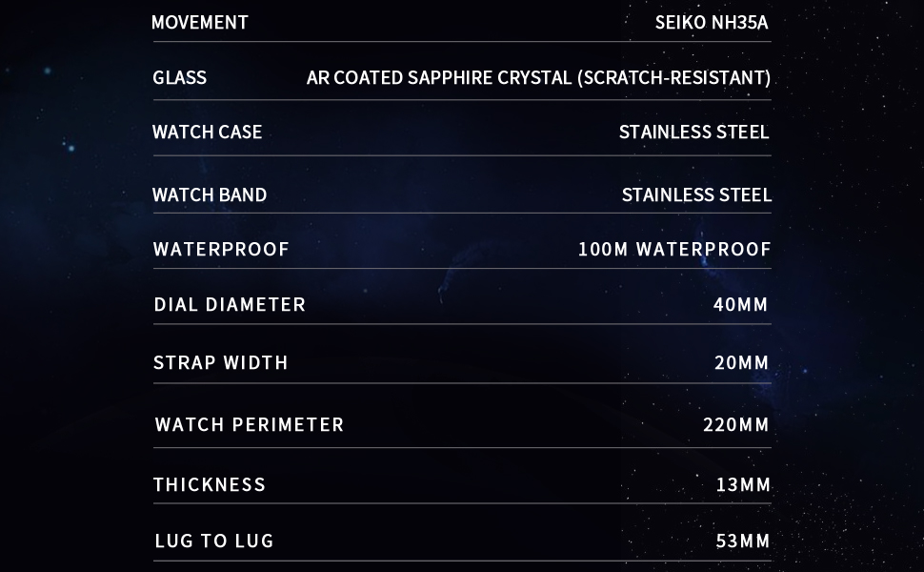Click the MOVEMENT label
The height and width of the screenshot is (572, 924).
[x=200, y=22]
